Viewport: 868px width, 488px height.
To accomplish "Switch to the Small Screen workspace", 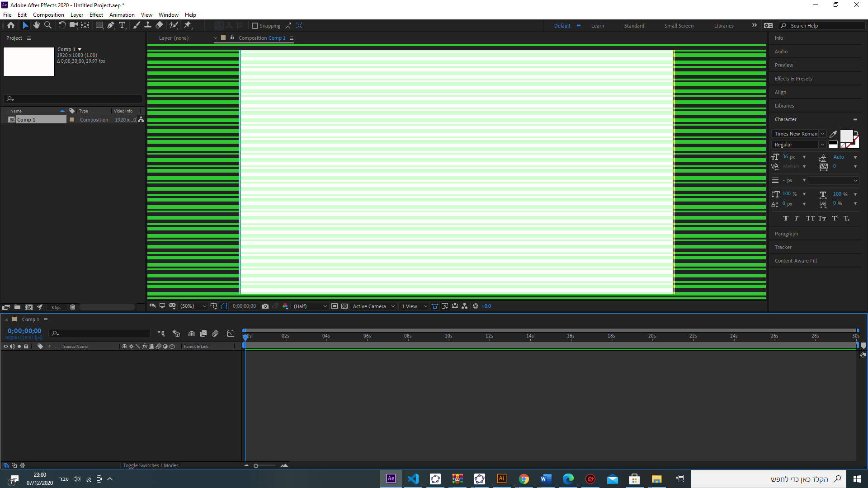I will coord(679,26).
